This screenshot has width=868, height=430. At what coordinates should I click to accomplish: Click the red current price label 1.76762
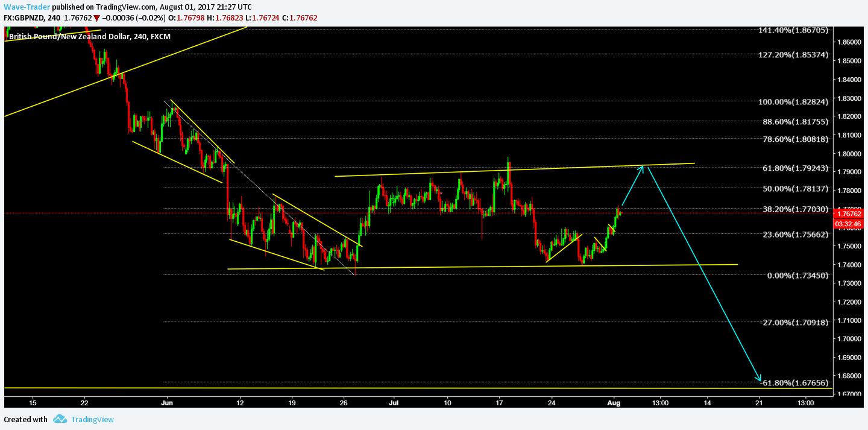(x=848, y=213)
